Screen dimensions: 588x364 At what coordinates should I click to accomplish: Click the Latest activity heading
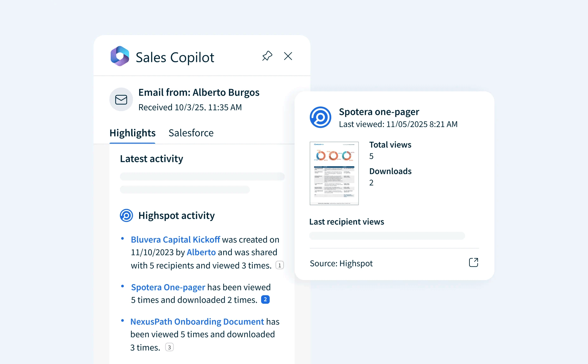tap(151, 158)
